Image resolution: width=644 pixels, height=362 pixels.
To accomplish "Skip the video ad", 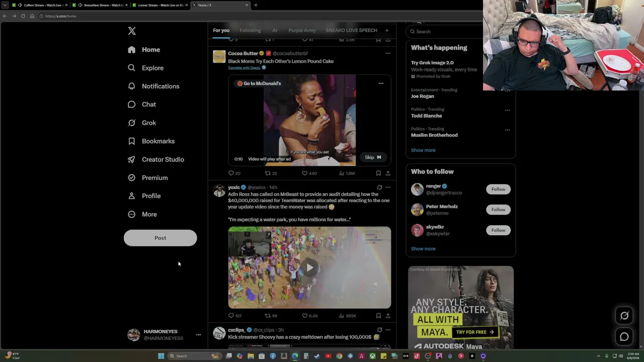I will (373, 157).
